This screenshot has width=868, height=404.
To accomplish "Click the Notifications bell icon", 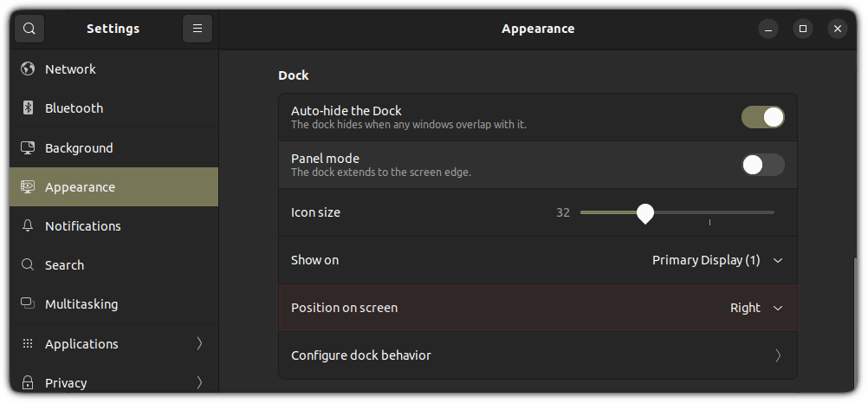I will point(28,226).
